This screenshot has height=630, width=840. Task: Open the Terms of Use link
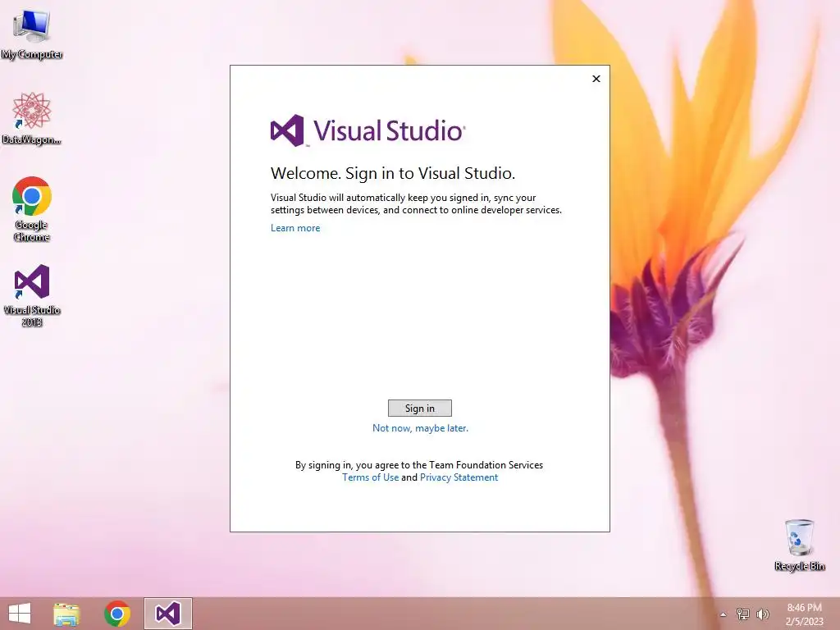click(371, 477)
